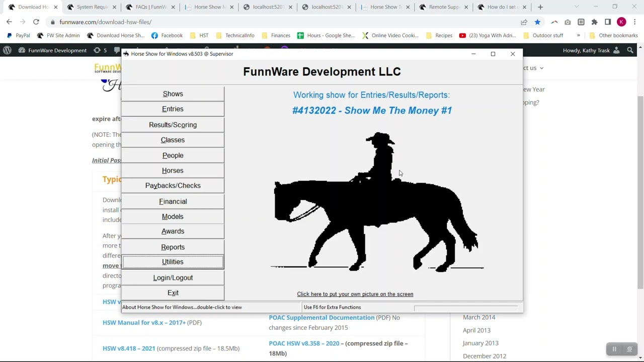
Task: Open the Chrome three-dot menu
Action: click(635, 22)
